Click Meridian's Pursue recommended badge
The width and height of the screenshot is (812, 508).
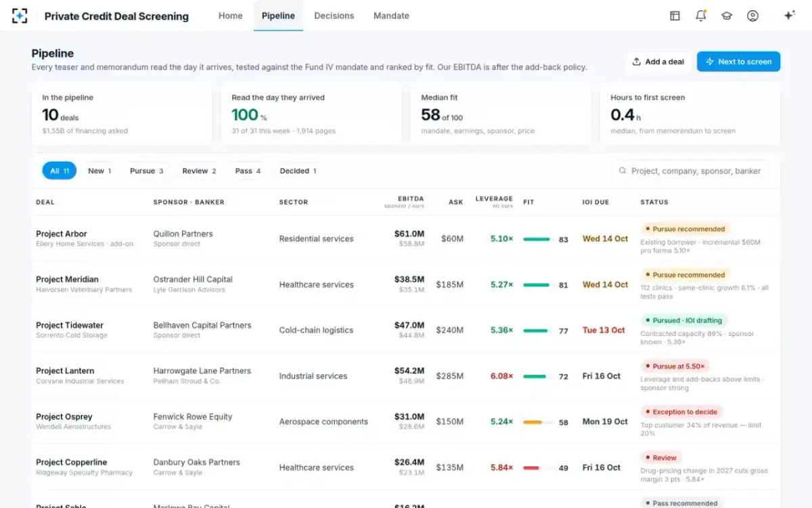pos(685,275)
